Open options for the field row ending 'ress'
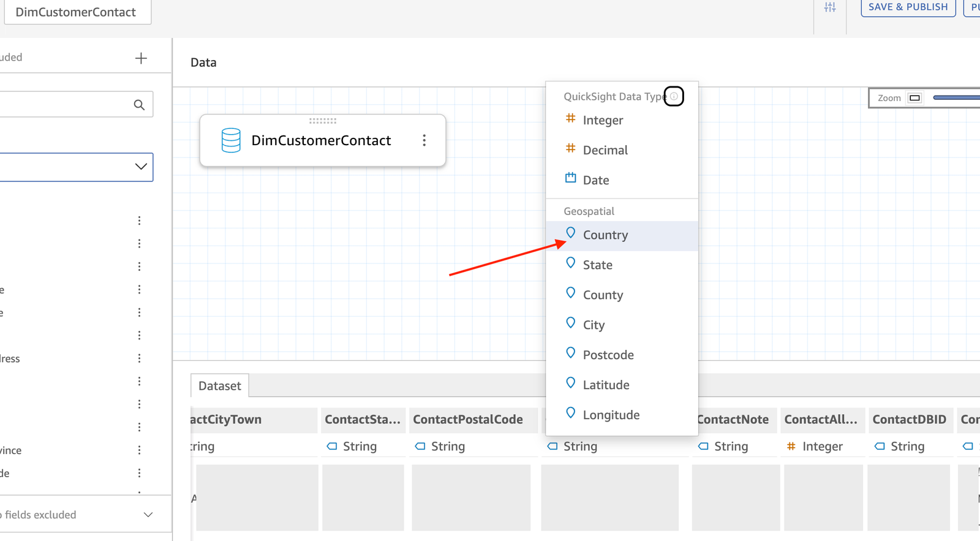This screenshot has width=980, height=541. tap(139, 358)
